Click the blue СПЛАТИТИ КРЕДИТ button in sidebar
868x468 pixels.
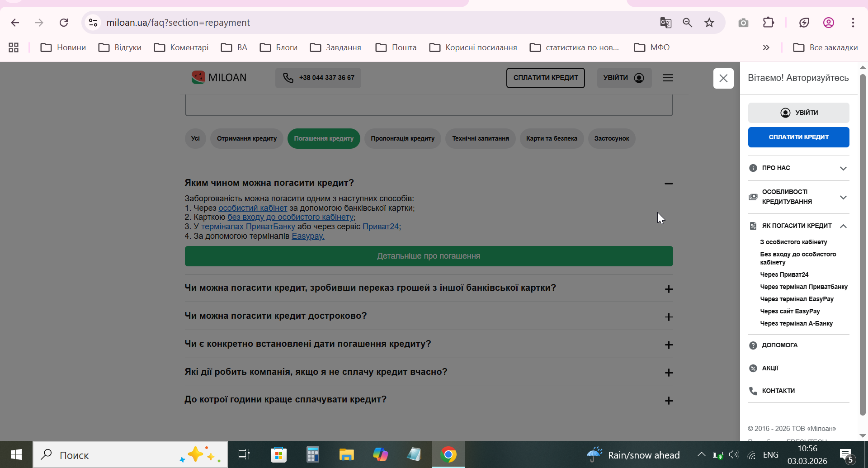(x=799, y=137)
